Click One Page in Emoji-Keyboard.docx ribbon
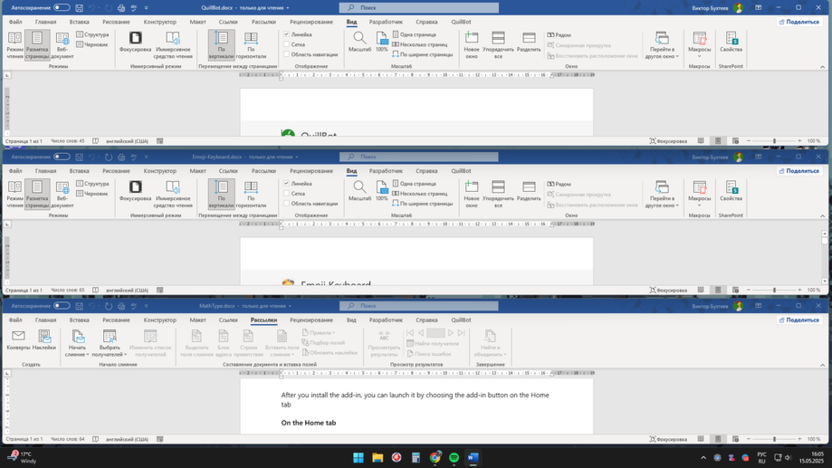 [414, 184]
